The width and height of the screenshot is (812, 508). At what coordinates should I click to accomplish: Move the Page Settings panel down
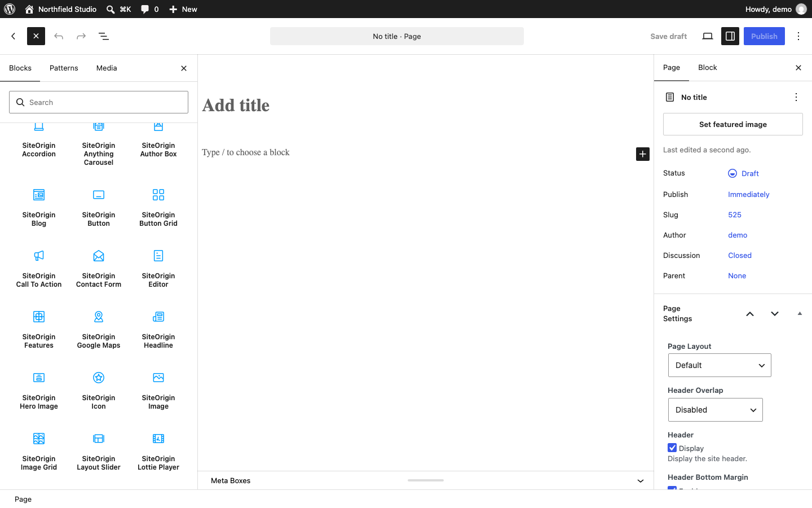pos(775,314)
